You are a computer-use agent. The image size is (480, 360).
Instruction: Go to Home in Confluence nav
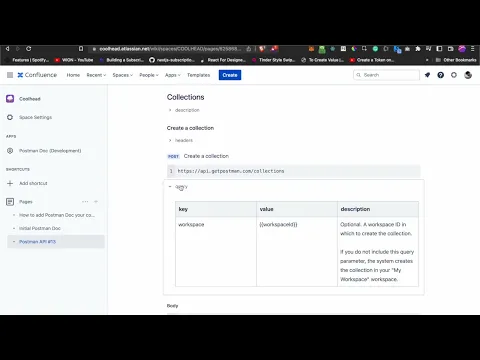[73, 75]
